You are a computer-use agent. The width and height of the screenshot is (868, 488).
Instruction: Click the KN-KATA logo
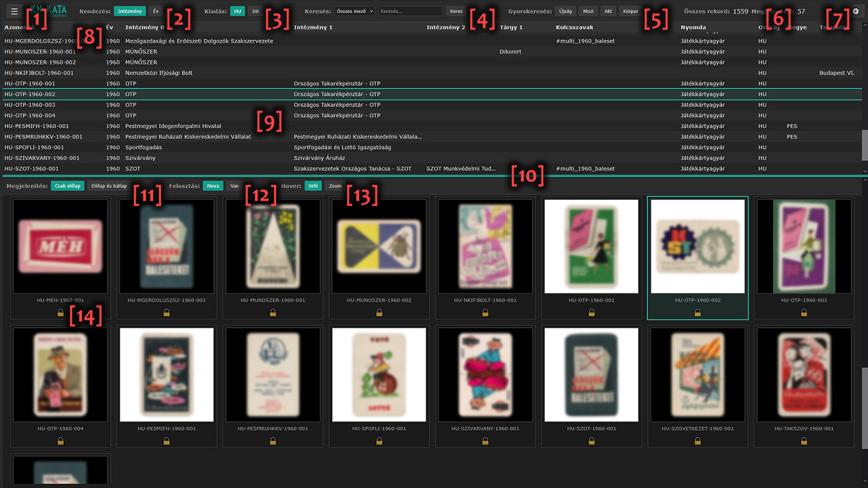[49, 11]
